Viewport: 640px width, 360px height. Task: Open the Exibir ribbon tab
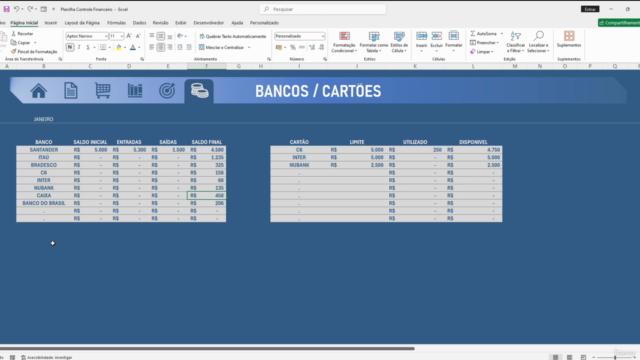click(x=181, y=23)
